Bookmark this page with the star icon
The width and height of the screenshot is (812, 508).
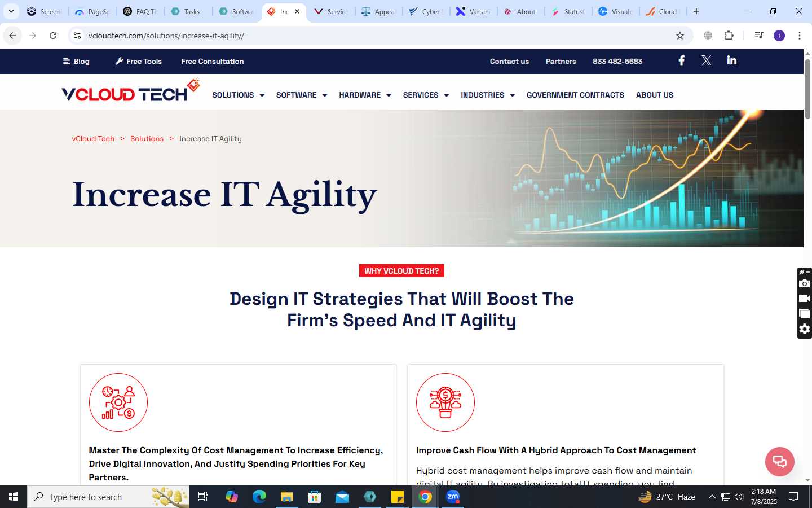point(680,36)
